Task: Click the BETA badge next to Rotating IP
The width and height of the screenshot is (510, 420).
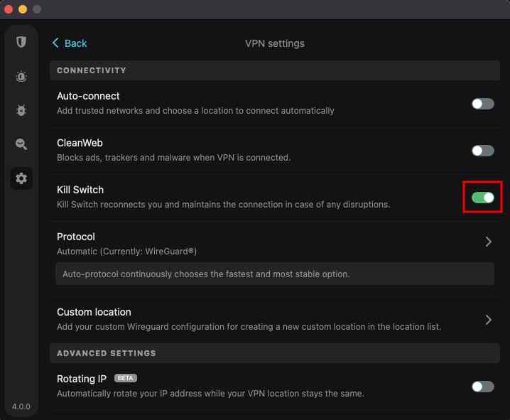Action: coord(125,378)
